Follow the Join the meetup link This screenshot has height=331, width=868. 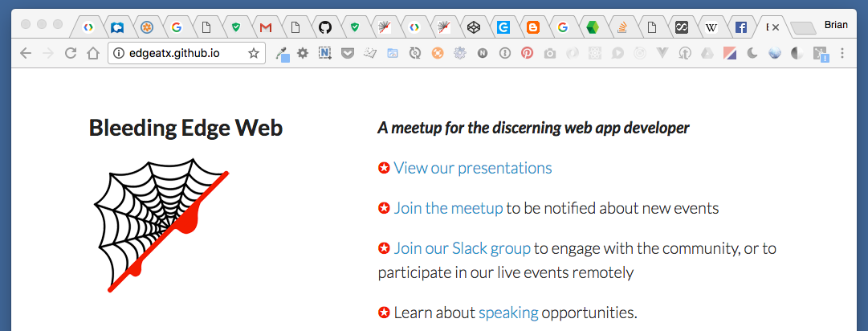[x=448, y=208]
